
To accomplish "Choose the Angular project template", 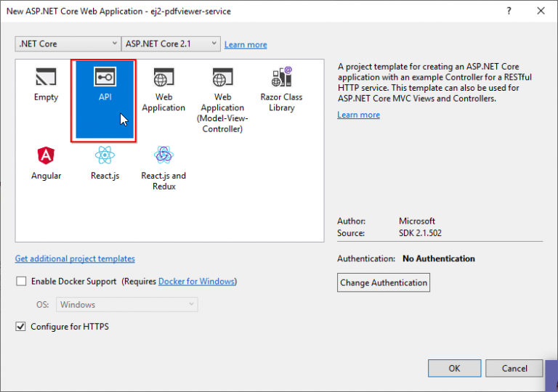I will [x=46, y=156].
